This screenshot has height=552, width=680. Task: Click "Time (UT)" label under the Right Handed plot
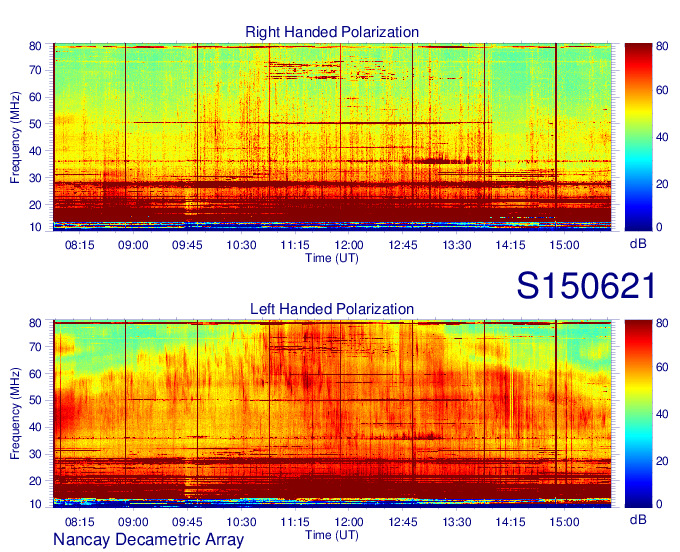tap(332, 258)
